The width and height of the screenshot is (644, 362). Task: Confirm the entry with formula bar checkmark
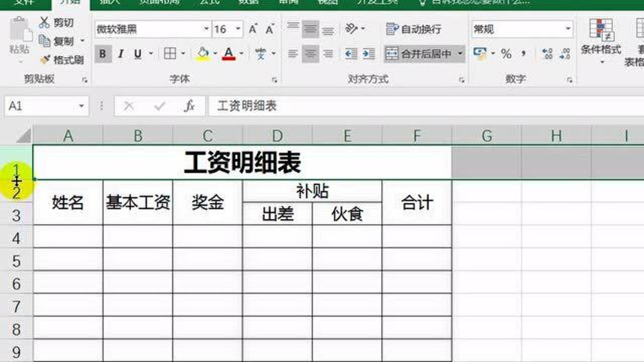click(160, 106)
